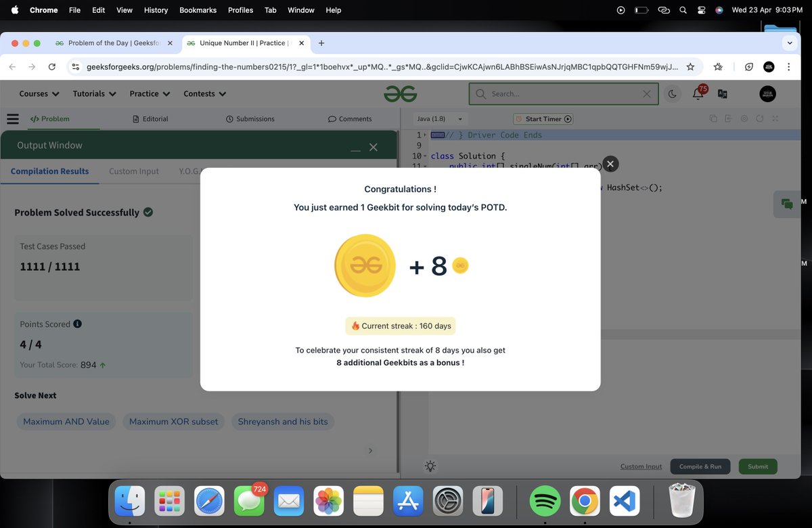Viewport: 812px width, 528px height.
Task: Click the Custom Input link
Action: 641,466
